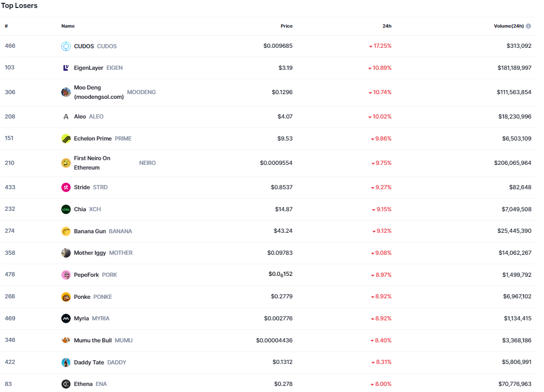Open the First Neiro On Ethereum link

click(x=92, y=163)
